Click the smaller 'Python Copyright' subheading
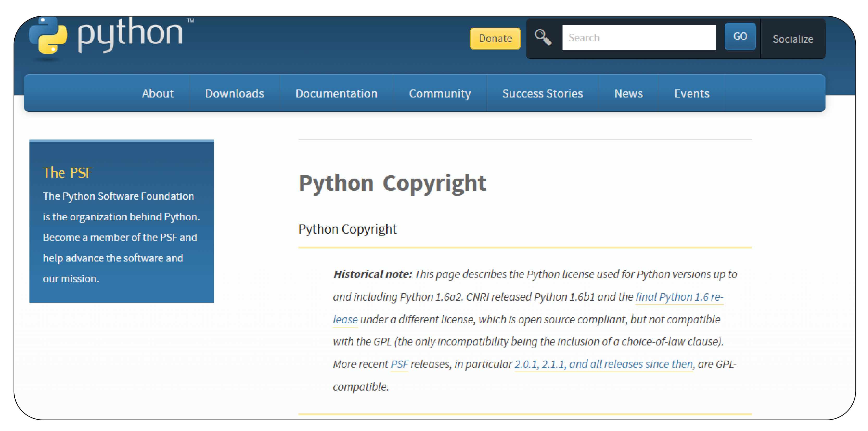Image resolution: width=868 pixels, height=431 pixels. [x=347, y=229]
